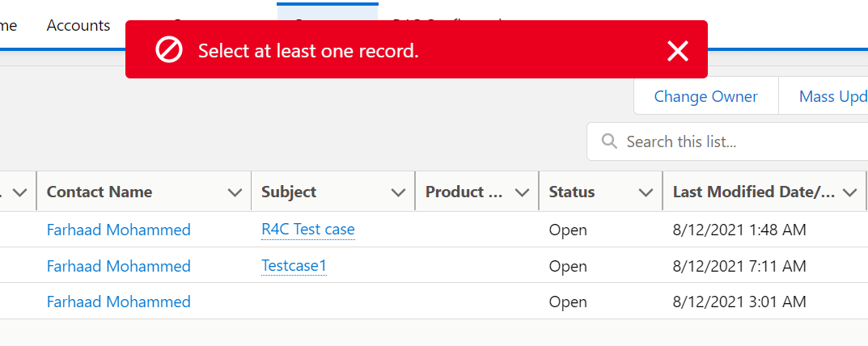Select the 8/12/2021 3:01 AM date cell
The width and height of the screenshot is (868, 346).
click(739, 302)
